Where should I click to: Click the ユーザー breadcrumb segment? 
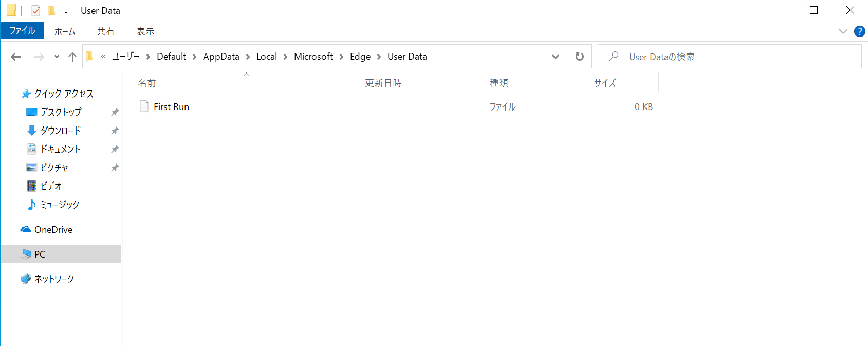tap(126, 57)
